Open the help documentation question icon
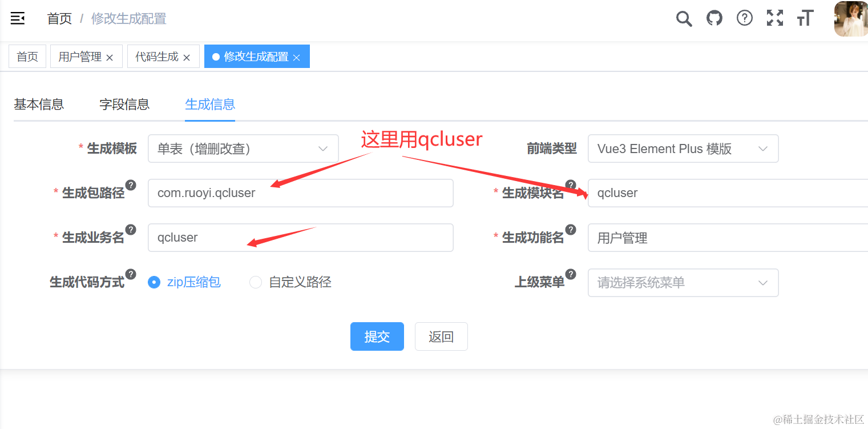Image resolution: width=868 pixels, height=429 pixels. tap(745, 18)
